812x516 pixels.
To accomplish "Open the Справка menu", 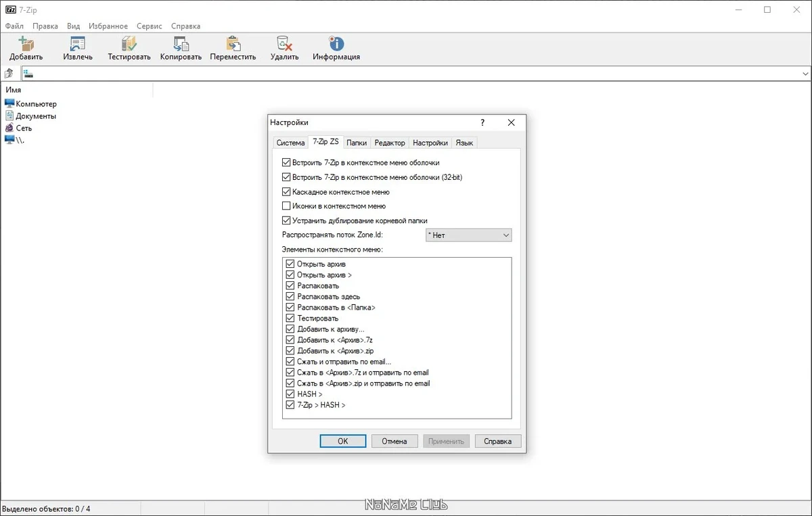I will [x=186, y=26].
